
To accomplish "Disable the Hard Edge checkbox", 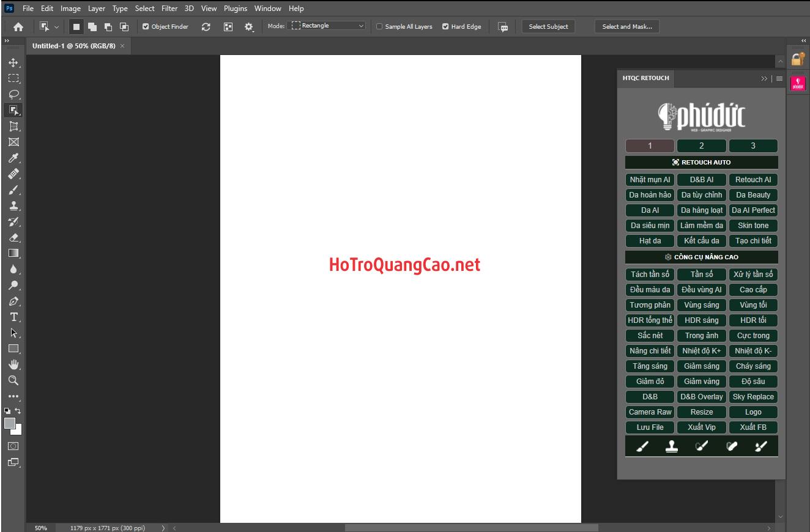I will pyautogui.click(x=445, y=27).
